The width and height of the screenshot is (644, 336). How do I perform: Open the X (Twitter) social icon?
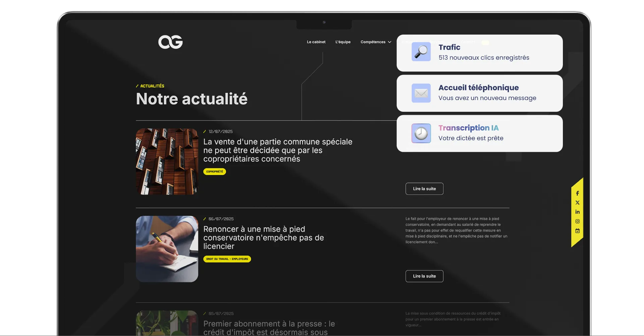[577, 202]
